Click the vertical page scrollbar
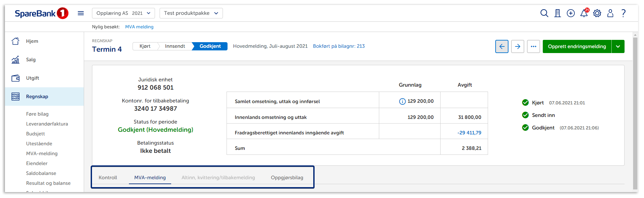This screenshot has width=644, height=198. tap(635, 112)
